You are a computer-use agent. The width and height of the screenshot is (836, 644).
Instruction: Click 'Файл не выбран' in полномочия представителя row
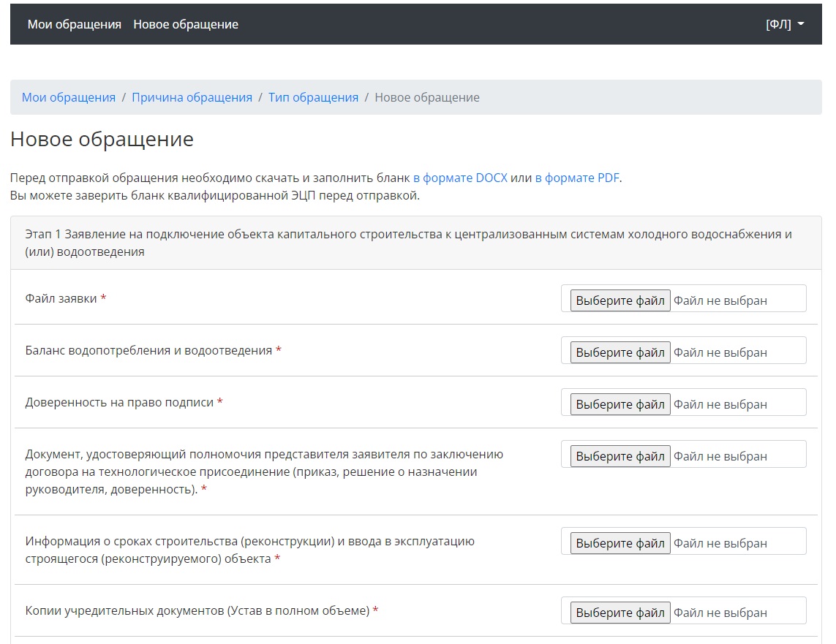(720, 456)
